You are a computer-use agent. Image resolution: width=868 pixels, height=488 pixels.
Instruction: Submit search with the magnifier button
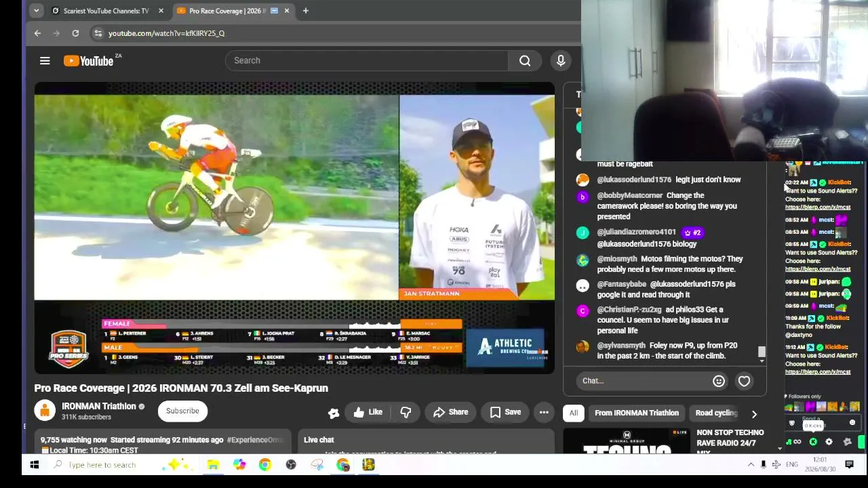coord(525,61)
